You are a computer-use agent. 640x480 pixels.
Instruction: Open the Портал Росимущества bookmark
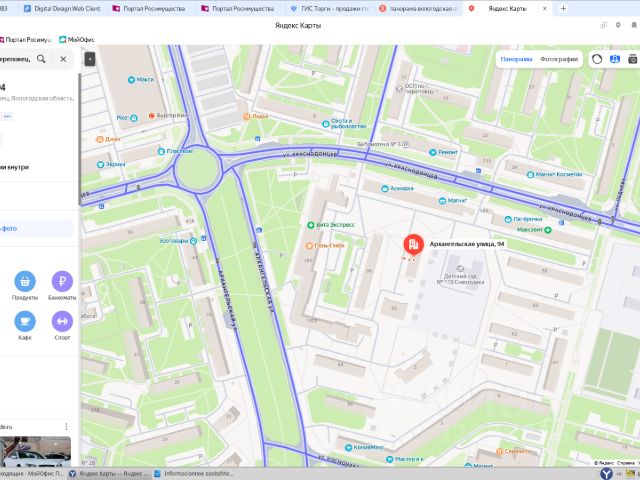tap(26, 40)
